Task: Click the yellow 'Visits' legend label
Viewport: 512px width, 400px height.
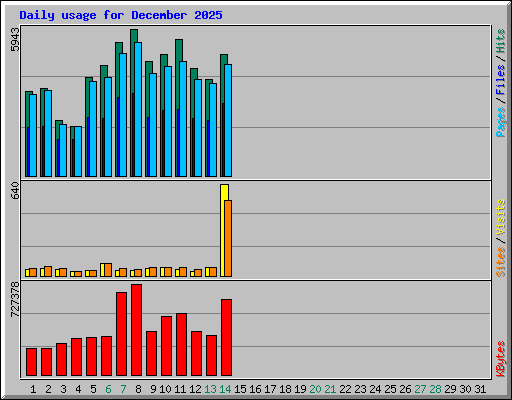Action: [x=500, y=217]
